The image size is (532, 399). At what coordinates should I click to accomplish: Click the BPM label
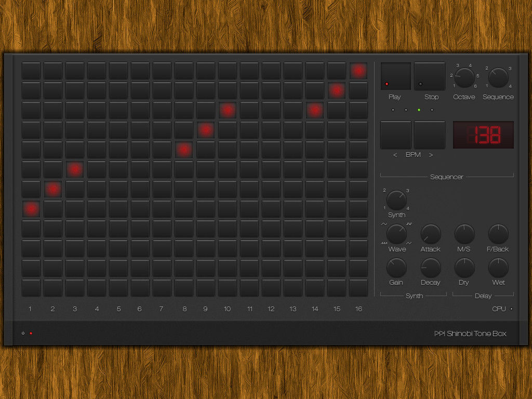coord(413,155)
